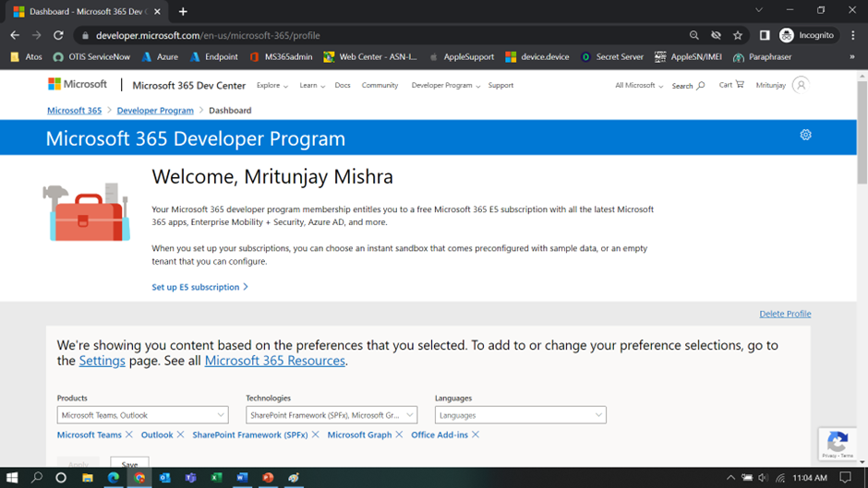The height and width of the screenshot is (488, 868).
Task: Remove the Outlook tag
Action: pos(180,434)
